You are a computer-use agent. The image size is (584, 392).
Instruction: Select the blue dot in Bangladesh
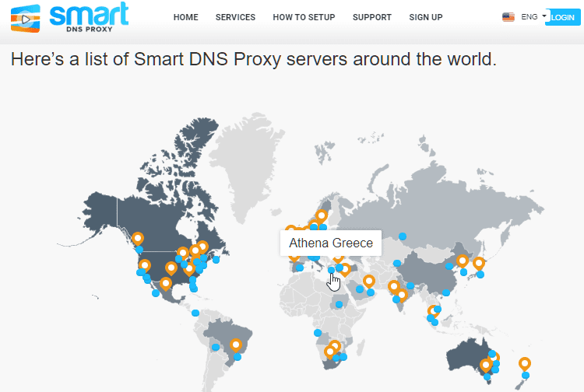(x=410, y=285)
